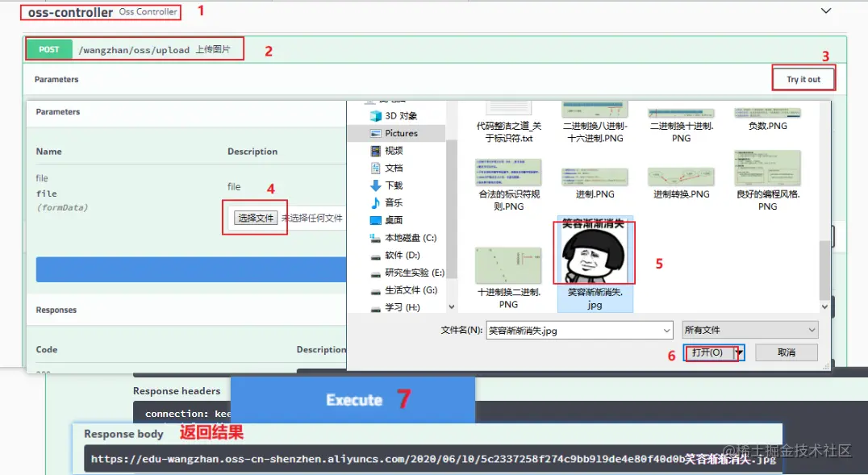
Task: Click the Name column header
Action: 48,151
